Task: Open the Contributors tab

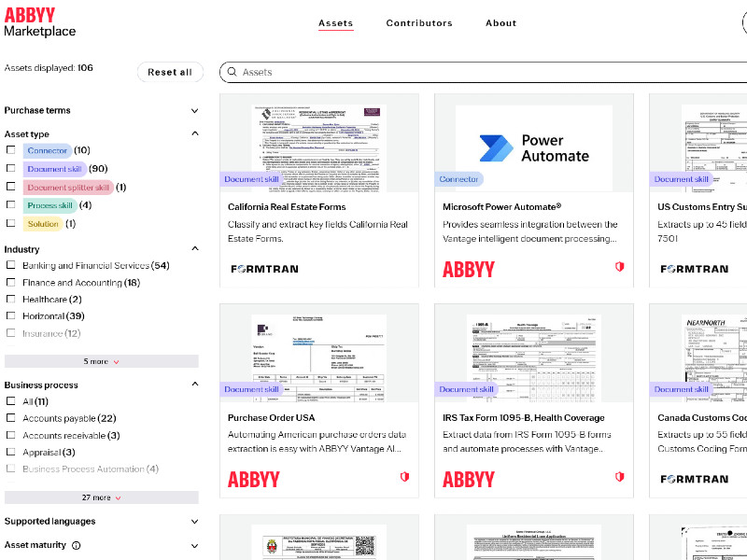Action: point(419,22)
